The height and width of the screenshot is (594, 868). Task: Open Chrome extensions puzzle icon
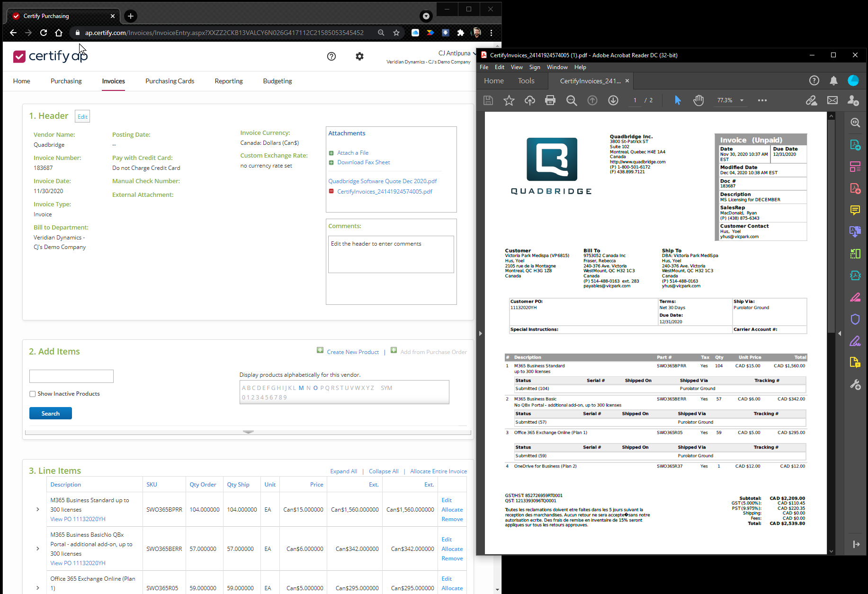(461, 33)
